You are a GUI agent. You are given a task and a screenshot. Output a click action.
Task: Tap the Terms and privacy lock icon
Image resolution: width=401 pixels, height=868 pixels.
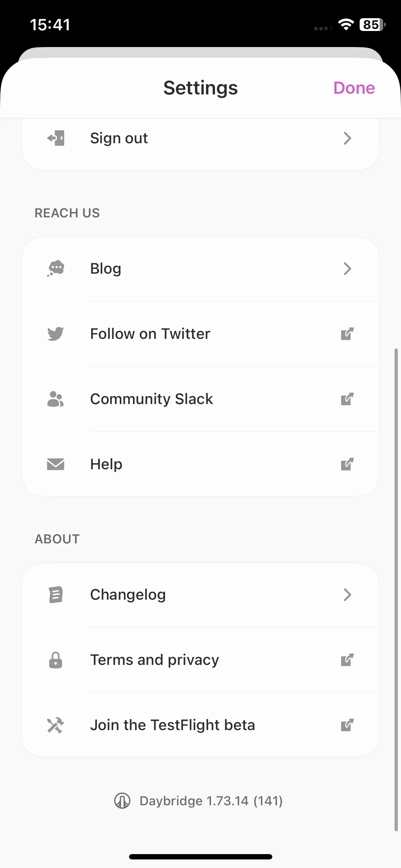pyautogui.click(x=56, y=660)
